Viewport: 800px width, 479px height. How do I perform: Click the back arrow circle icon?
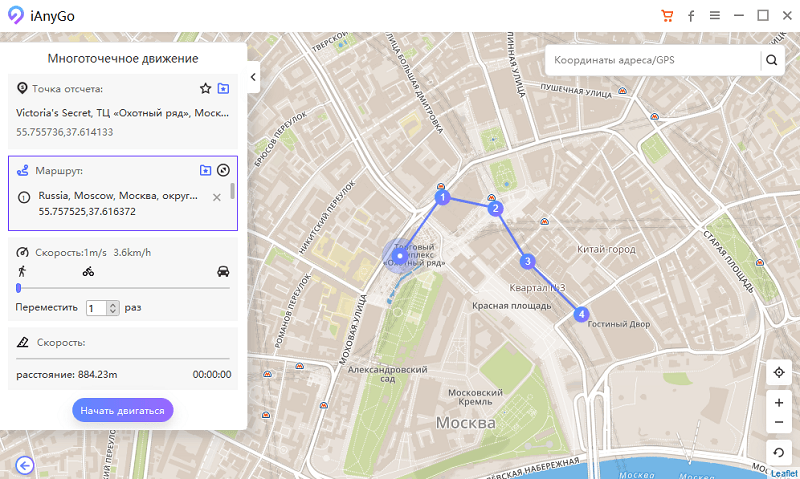pyautogui.click(x=24, y=465)
